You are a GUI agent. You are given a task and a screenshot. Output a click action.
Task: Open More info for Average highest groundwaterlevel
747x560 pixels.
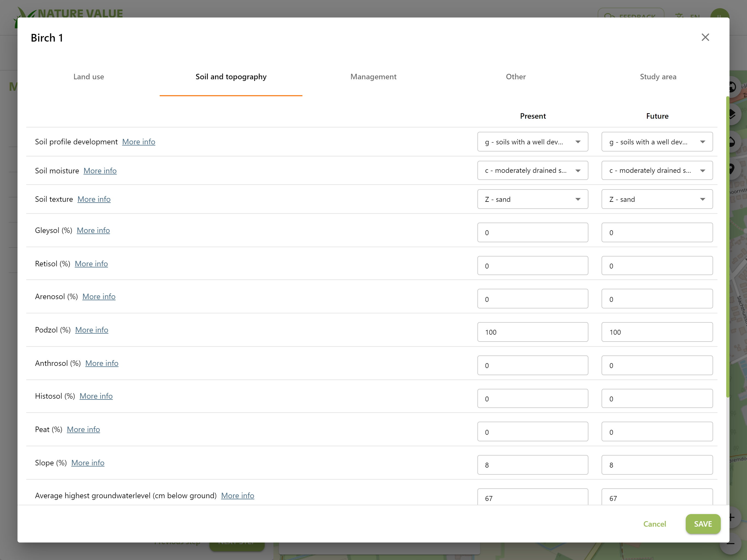(237, 496)
